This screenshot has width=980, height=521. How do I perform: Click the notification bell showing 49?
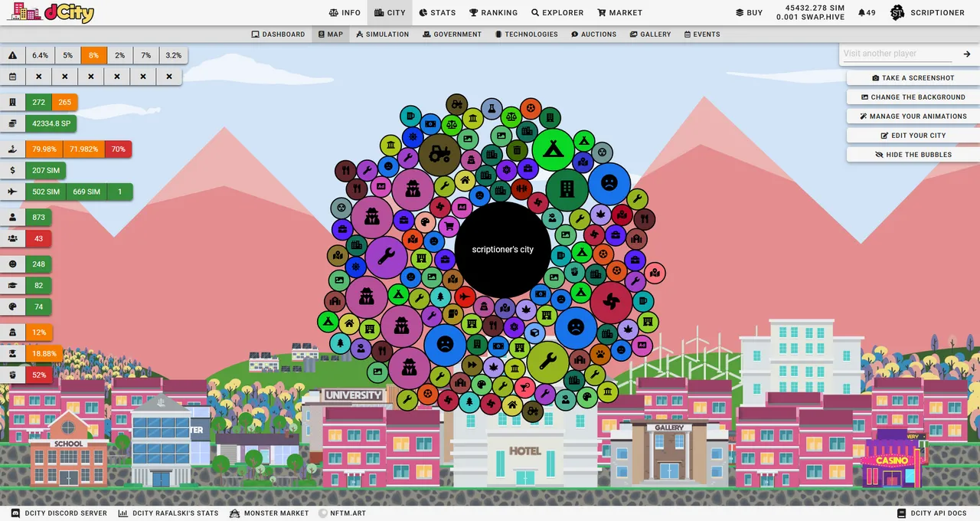tap(867, 13)
